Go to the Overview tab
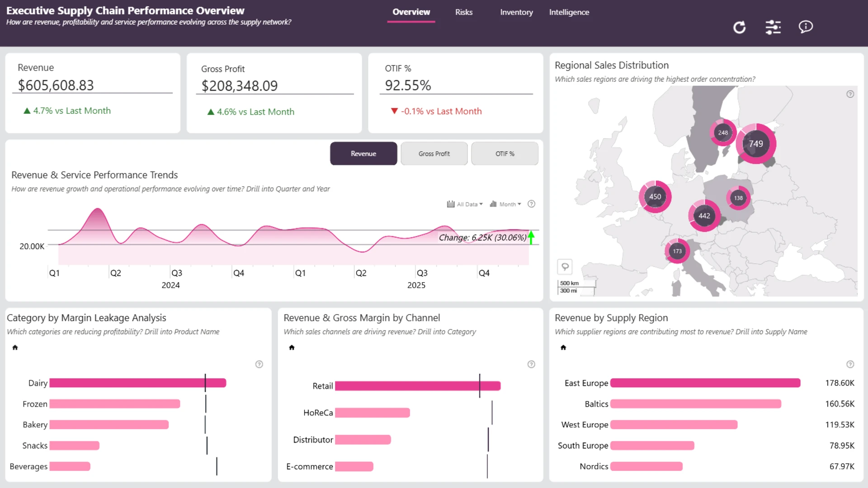This screenshot has width=868, height=488. (x=411, y=12)
